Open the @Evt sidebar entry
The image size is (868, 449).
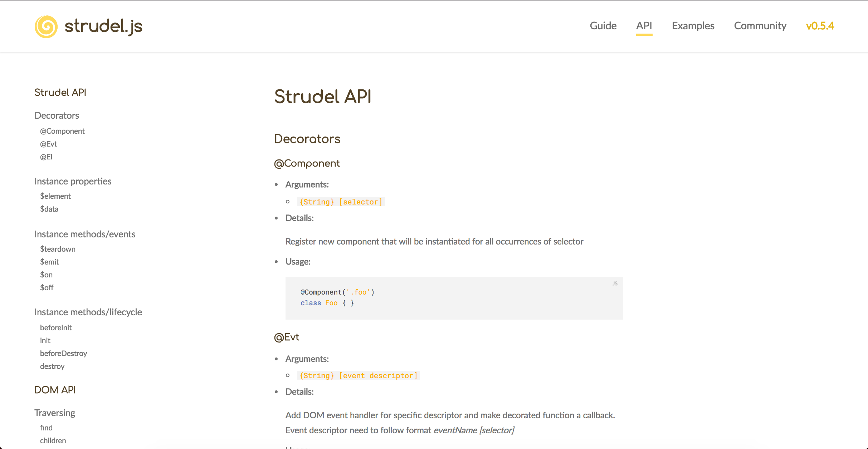pyautogui.click(x=48, y=144)
